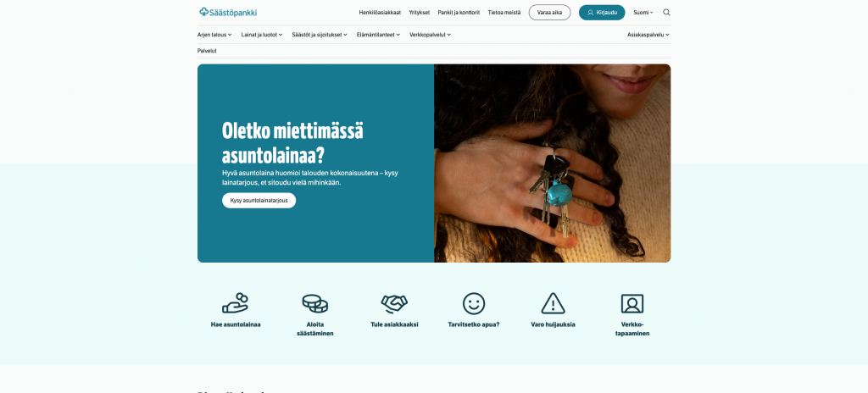Click the Kirjaudu login button

pos(602,12)
